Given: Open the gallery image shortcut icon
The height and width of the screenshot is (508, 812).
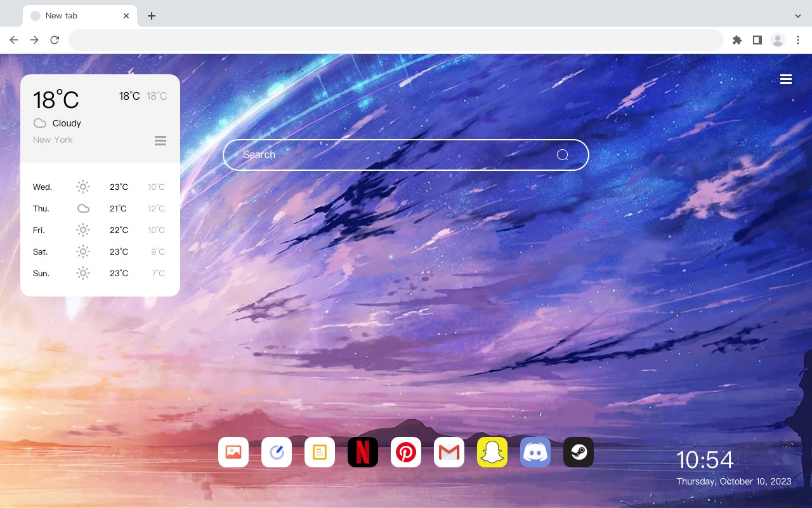Looking at the screenshot, I should [233, 452].
